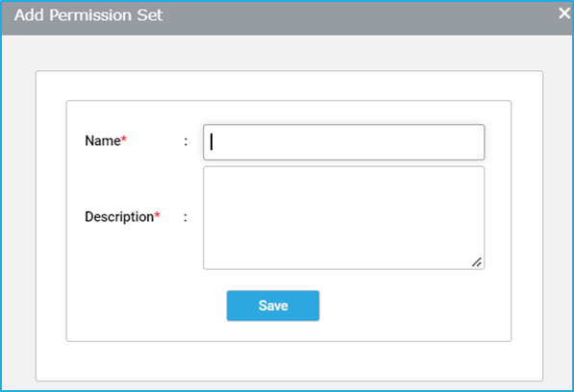Click the red asterisk beside Description
574x392 pixels.
157,214
